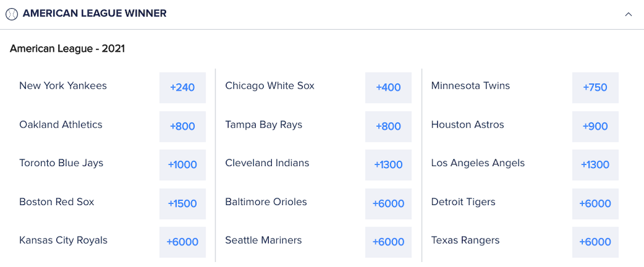Select Tampa Bay Rays +800 odds

point(388,126)
